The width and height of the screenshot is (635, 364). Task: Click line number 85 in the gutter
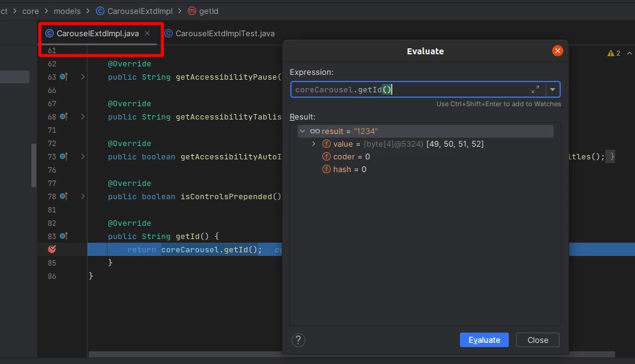pyautogui.click(x=52, y=263)
